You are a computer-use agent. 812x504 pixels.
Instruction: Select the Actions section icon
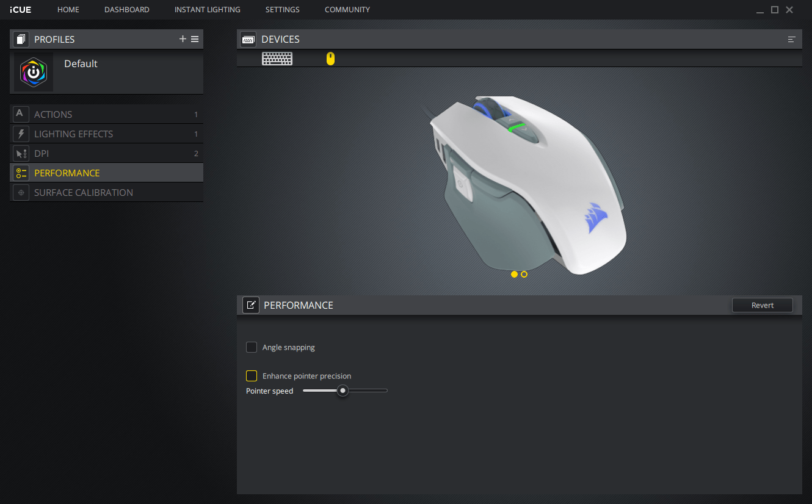21,114
